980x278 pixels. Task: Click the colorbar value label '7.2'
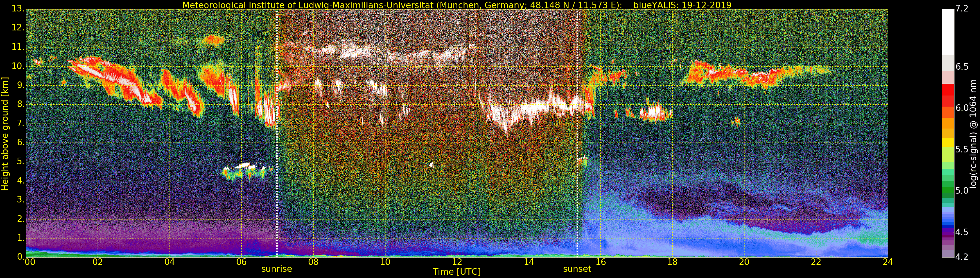(x=962, y=9)
